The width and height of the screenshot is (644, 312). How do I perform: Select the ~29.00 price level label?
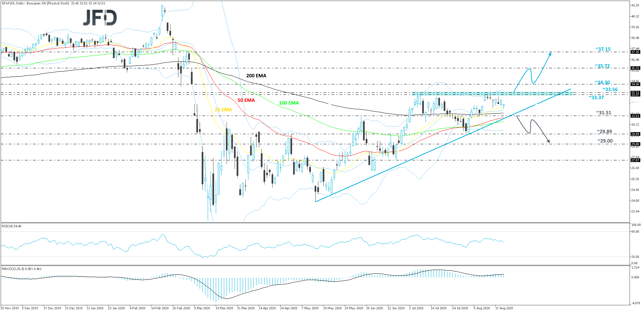point(605,141)
